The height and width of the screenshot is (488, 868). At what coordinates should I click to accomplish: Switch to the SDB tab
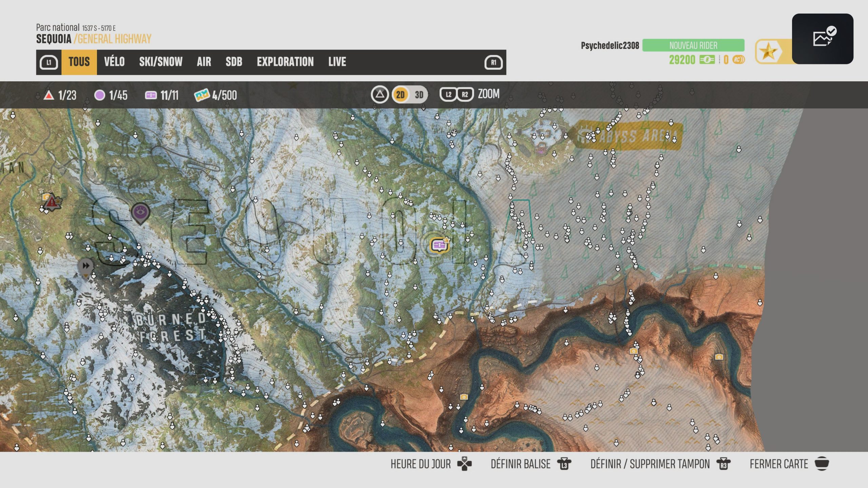[x=234, y=62]
